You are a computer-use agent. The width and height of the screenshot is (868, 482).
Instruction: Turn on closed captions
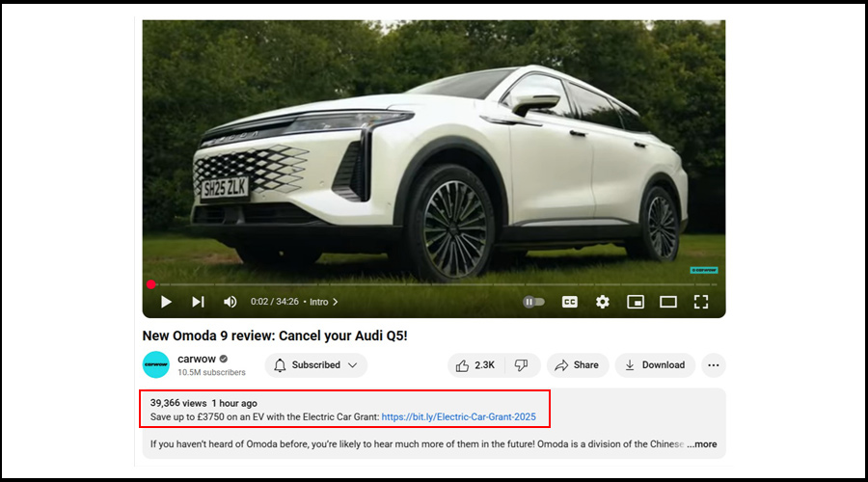click(570, 302)
